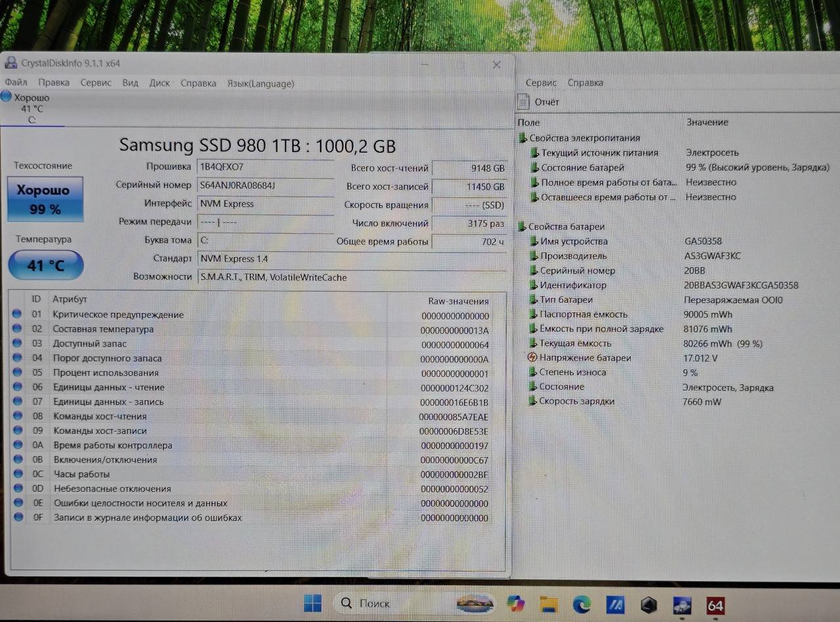Click the Всего хост-чтений value 9148 GB
The image size is (840, 622).
tap(470, 168)
